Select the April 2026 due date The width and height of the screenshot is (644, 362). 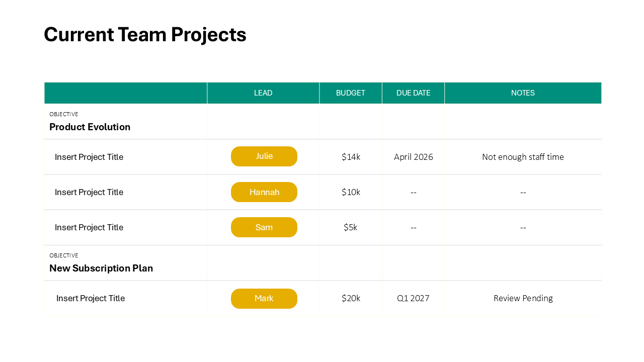point(413,156)
